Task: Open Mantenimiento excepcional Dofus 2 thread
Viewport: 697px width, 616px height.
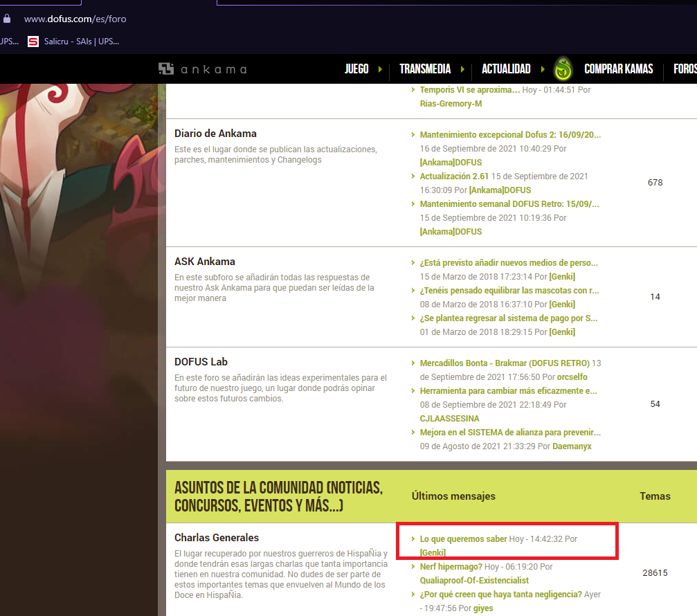Action: pos(510,135)
